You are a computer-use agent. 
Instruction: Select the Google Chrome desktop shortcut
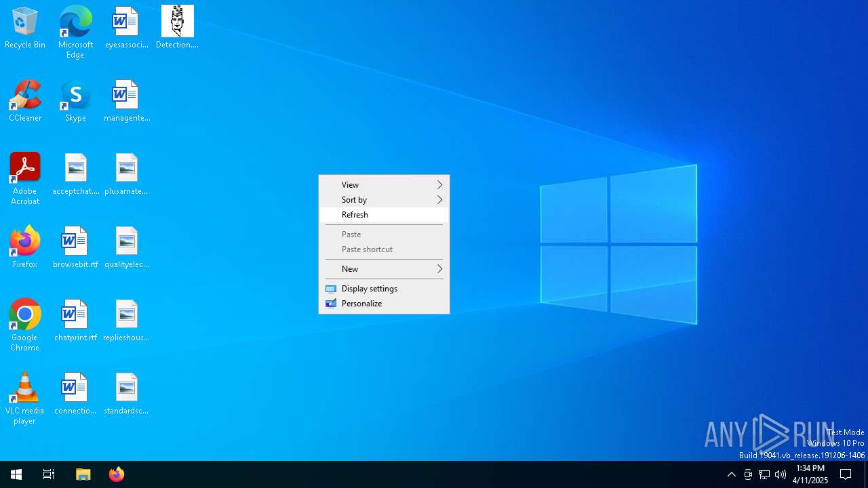[25, 325]
